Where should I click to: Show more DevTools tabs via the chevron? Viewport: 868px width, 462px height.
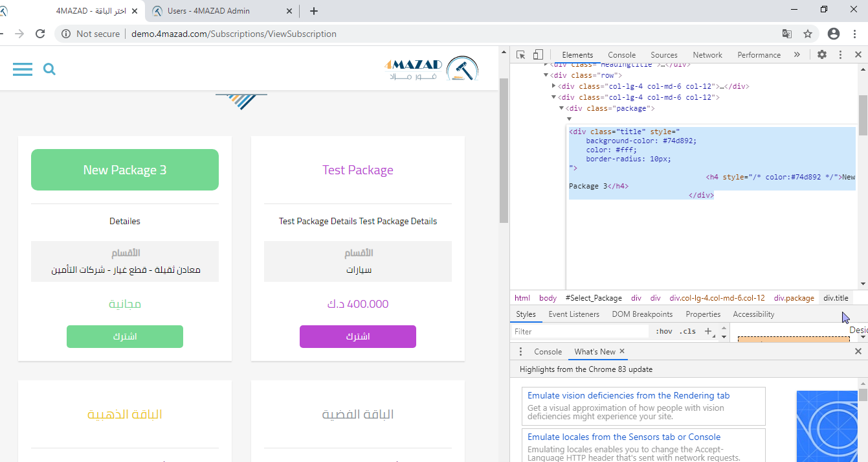pyautogui.click(x=797, y=55)
